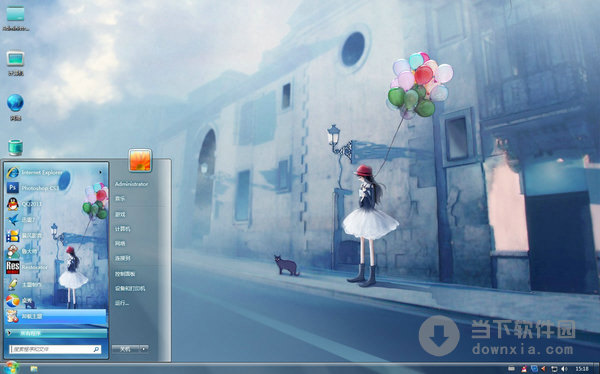Expand the Internet Explorer jump list arrow

click(101, 173)
